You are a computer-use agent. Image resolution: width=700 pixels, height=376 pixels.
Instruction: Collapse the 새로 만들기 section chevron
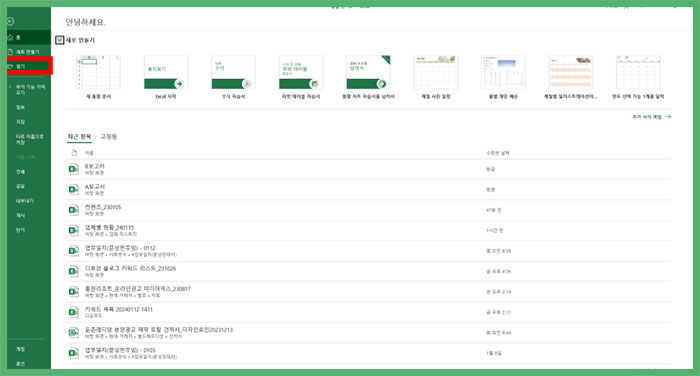60,40
